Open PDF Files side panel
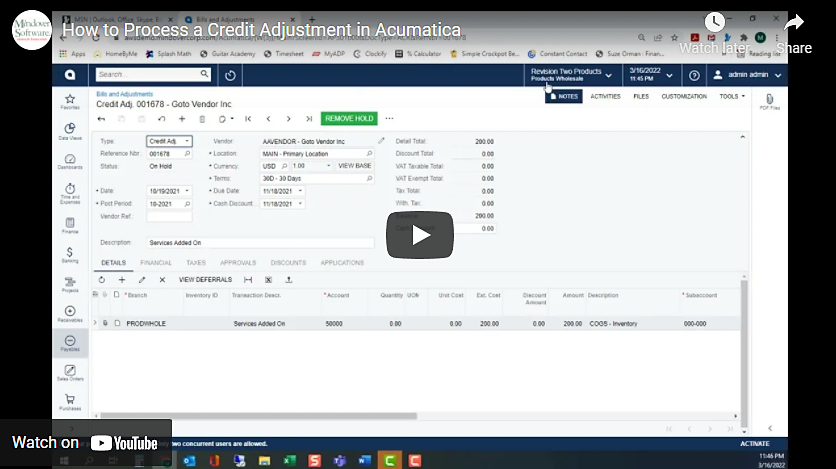Image resolution: width=836 pixels, height=469 pixels. click(769, 101)
